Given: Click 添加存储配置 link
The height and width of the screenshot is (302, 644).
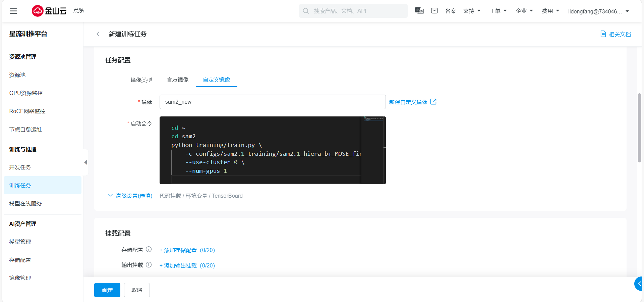Looking at the screenshot, I should 187,250.
